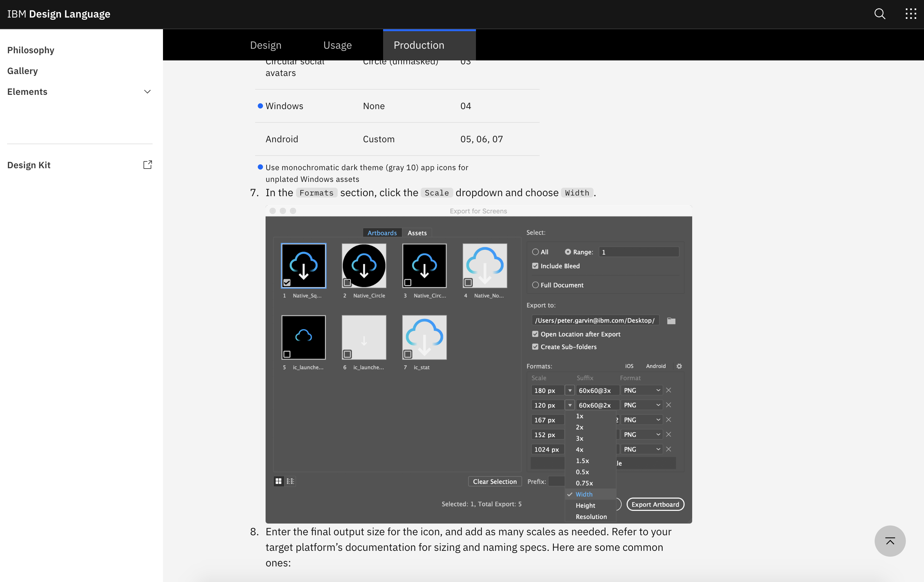Click the Design Kit external link icon

tap(147, 165)
